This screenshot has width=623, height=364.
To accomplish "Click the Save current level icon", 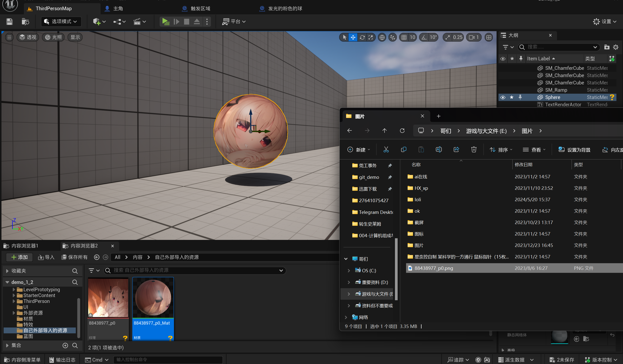I will pyautogui.click(x=10, y=22).
